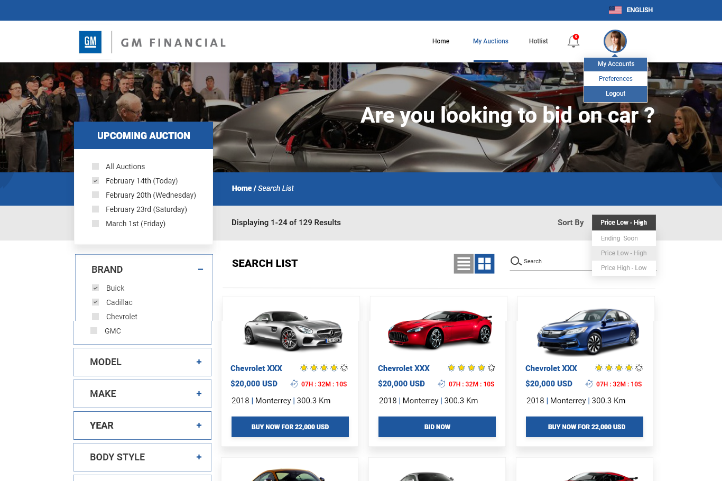Click star rating on blue car card

point(618,368)
